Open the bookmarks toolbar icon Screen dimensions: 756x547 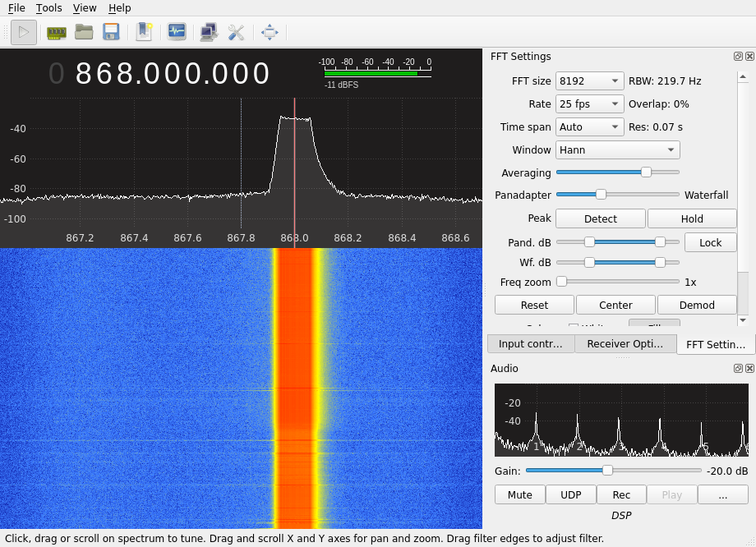(144, 32)
